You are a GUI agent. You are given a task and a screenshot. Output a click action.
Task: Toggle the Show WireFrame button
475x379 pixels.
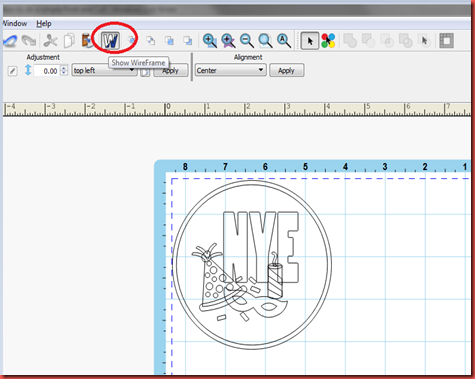tap(111, 41)
